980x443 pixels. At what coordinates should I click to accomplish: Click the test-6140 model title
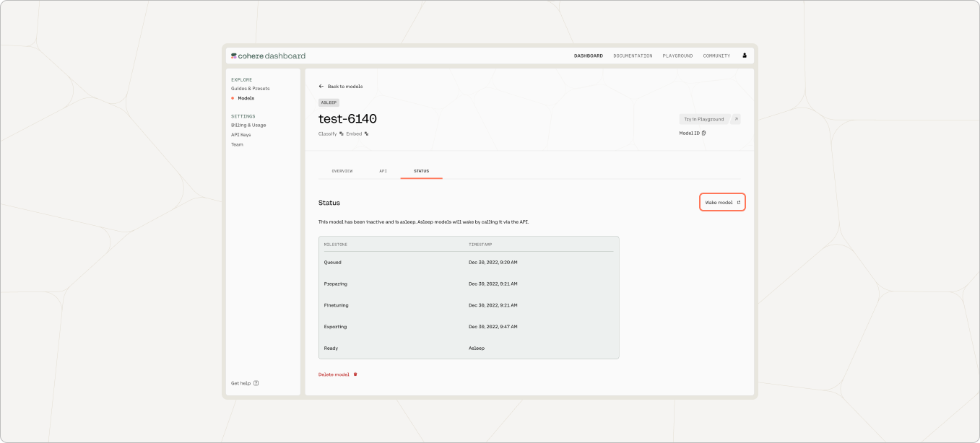(x=347, y=119)
